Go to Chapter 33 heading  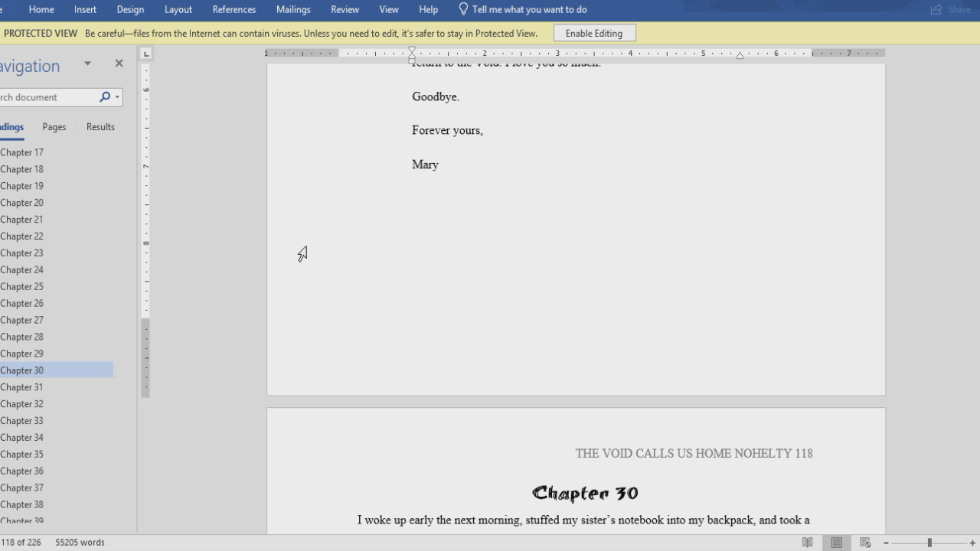click(21, 421)
